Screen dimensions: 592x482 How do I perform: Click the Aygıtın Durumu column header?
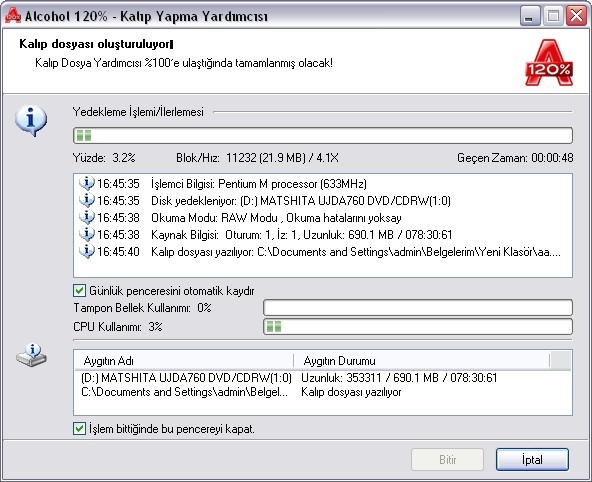422,361
